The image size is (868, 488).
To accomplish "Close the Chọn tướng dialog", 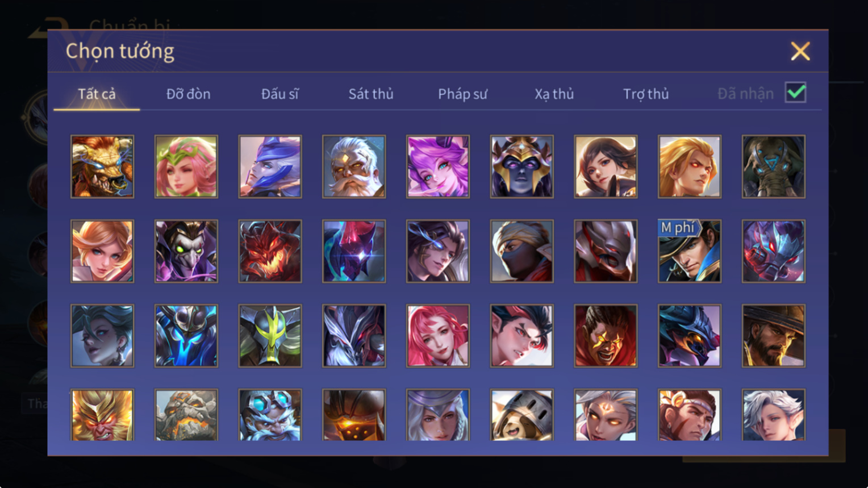I will [x=800, y=51].
